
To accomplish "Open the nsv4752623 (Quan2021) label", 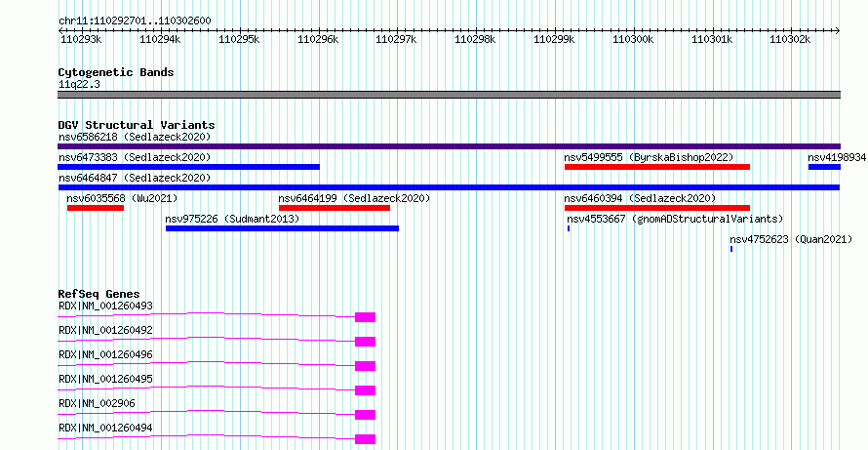I will pos(791,239).
